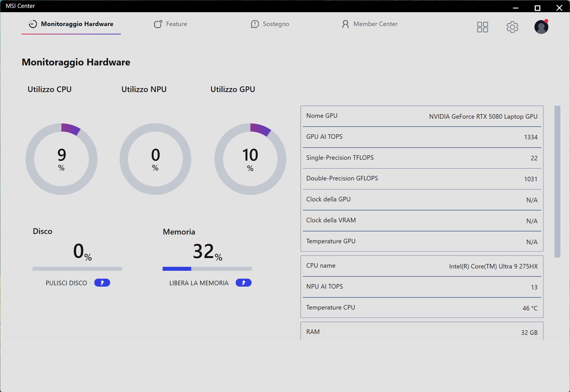Open user profile avatar

tap(541, 27)
